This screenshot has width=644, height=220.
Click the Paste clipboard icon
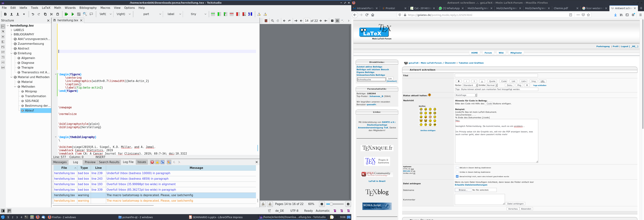pyautogui.click(x=58, y=14)
